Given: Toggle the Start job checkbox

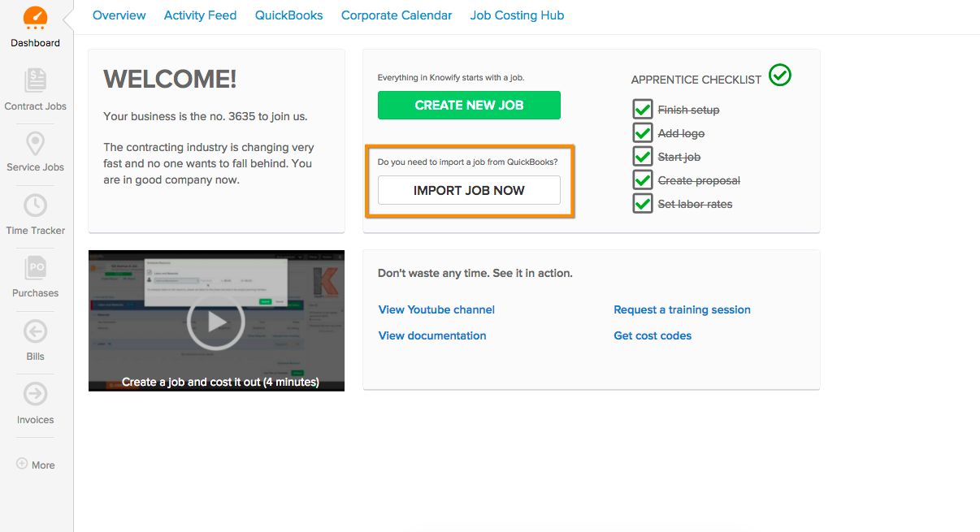Looking at the screenshot, I should [x=643, y=157].
